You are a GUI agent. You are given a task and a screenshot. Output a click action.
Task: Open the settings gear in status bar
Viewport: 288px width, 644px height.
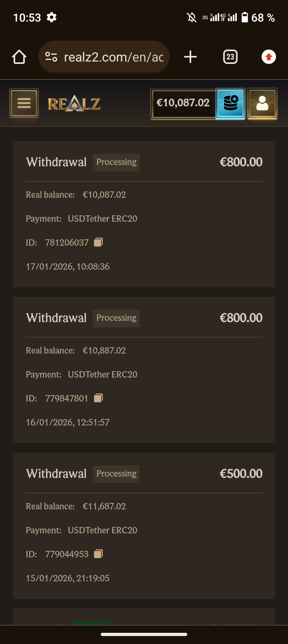tap(52, 18)
